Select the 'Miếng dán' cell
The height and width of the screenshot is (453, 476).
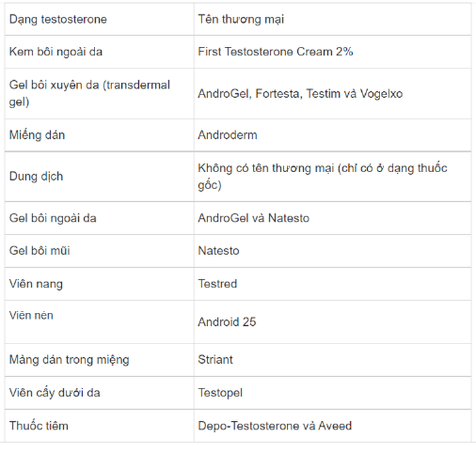pos(99,135)
